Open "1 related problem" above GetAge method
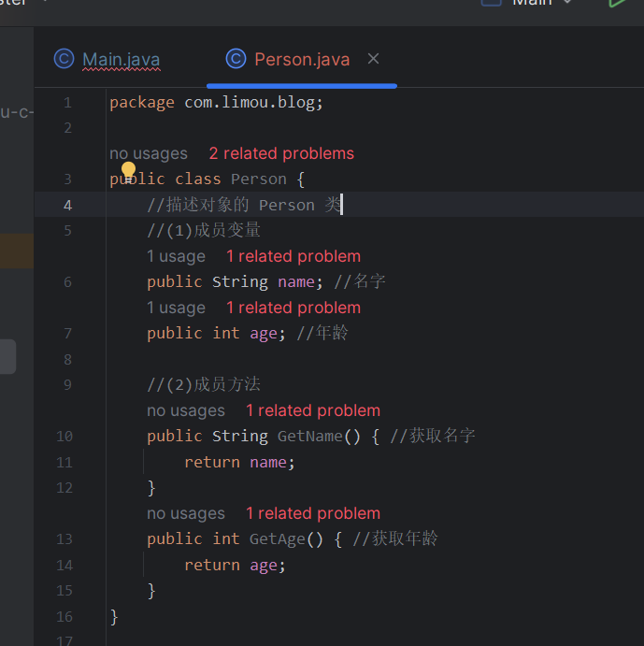 (x=312, y=513)
